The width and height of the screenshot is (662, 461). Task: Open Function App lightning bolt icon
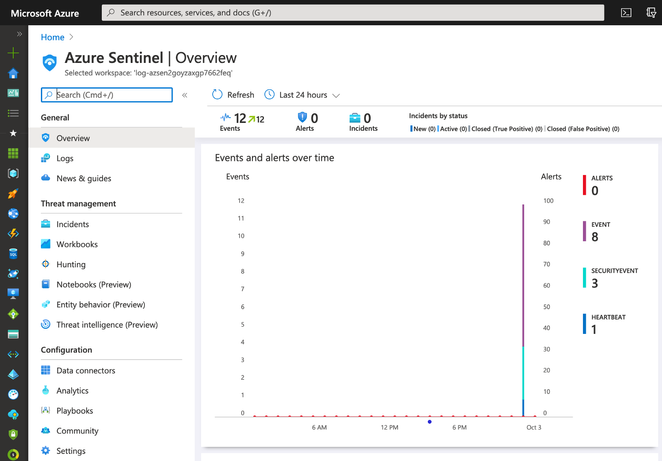[13, 233]
